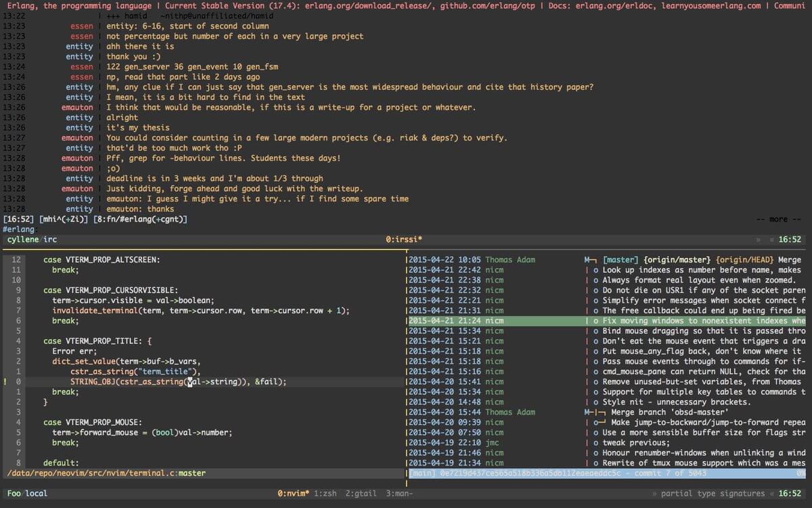812x508 pixels.
Task: Click the merge graph icon for 'obsd-master' branch
Action: click(594, 412)
